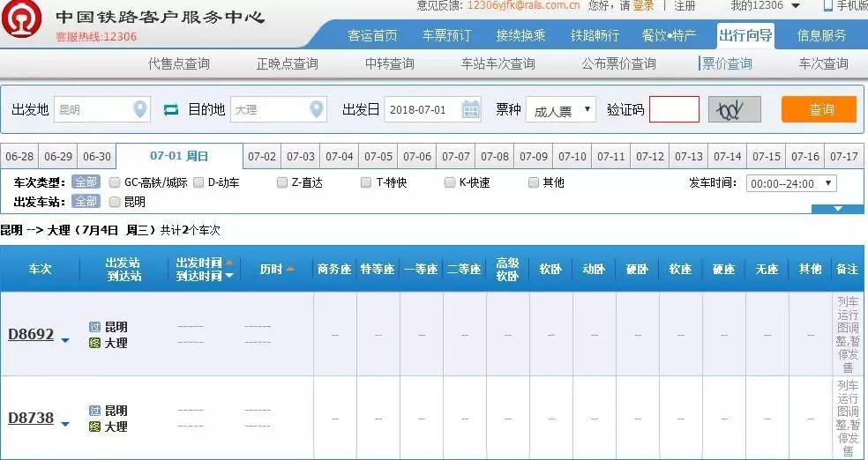Toggle the D-动车 checkbox

198,182
